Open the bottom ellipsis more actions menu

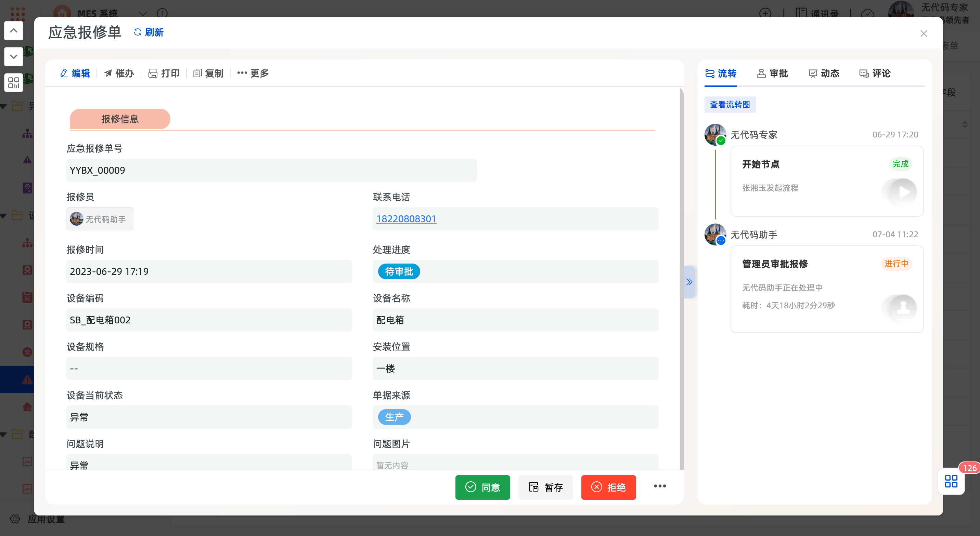click(660, 486)
